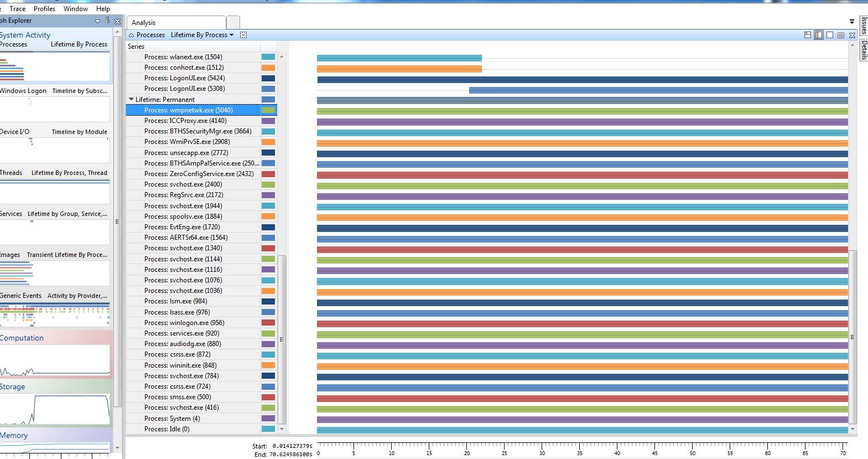Close the Graph Explorer panel
Screen dimensions: 868x459
click(x=117, y=21)
